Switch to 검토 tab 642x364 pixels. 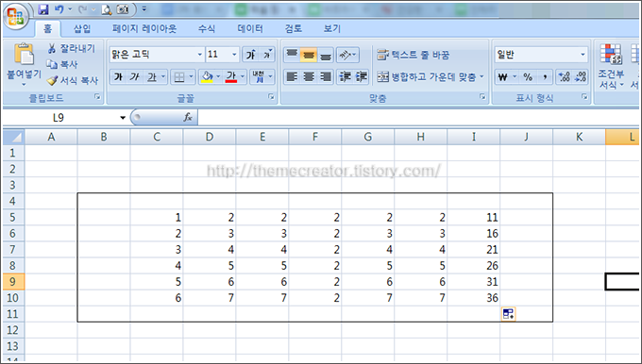[294, 28]
